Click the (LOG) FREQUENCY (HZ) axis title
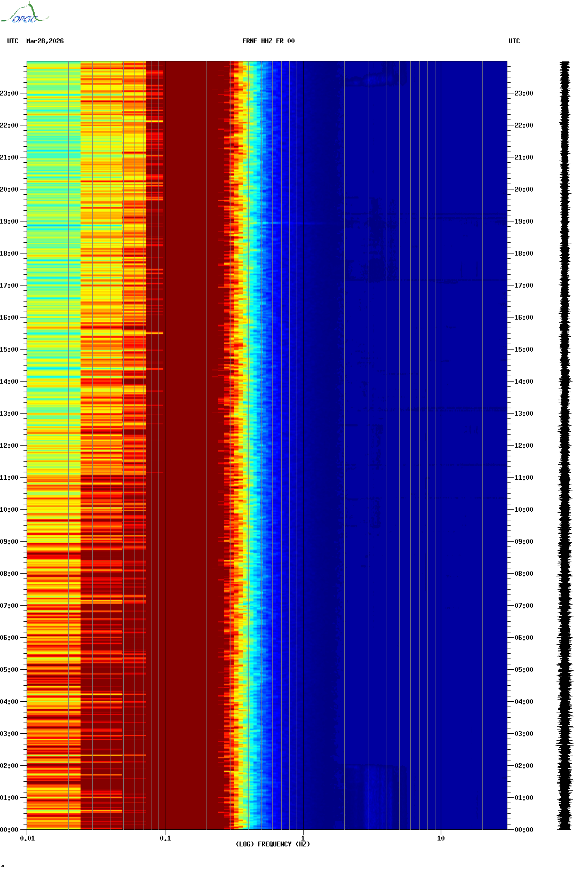The image size is (588, 872). (273, 844)
